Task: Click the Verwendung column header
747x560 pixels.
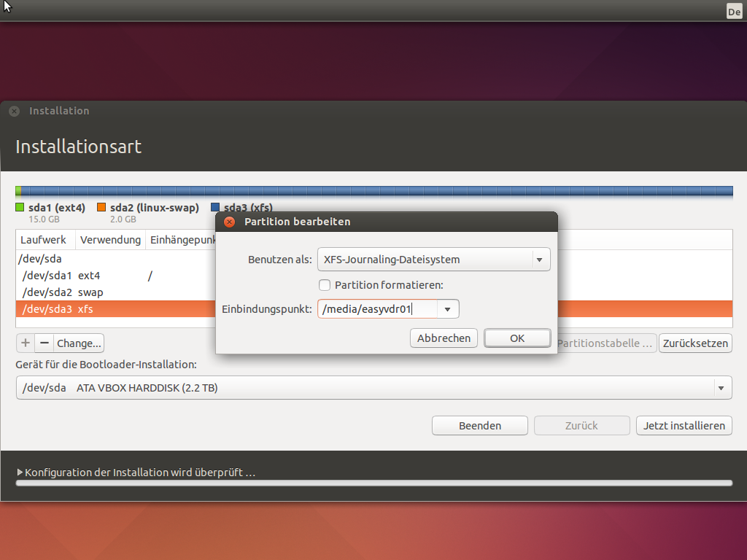Action: (110, 240)
